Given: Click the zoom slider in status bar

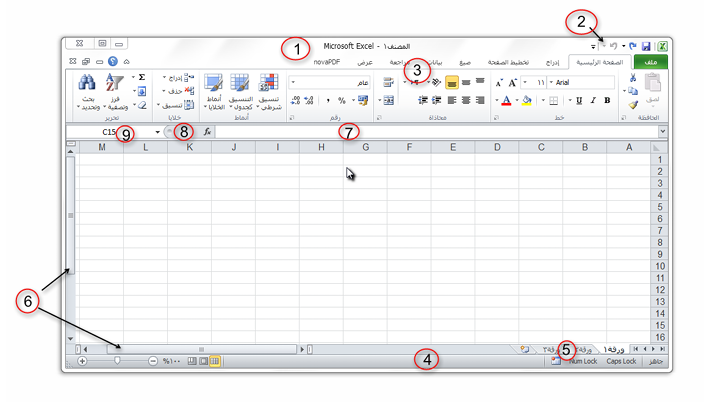Looking at the screenshot, I should pyautogui.click(x=118, y=360).
